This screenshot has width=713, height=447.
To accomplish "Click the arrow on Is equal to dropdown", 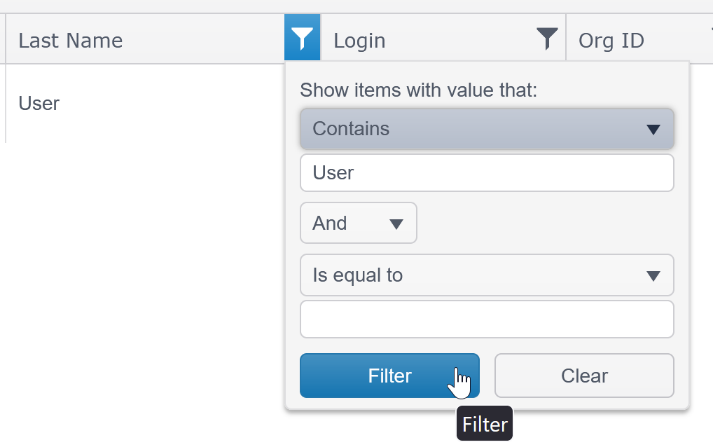I will (653, 276).
